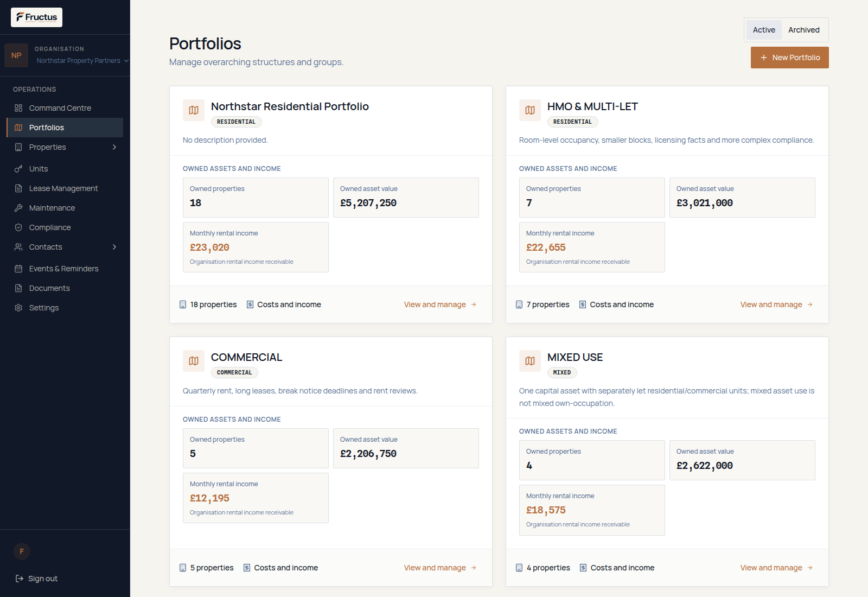Switch to the Archived portfolios tab
Image resolution: width=868 pixels, height=597 pixels.
pyautogui.click(x=804, y=30)
